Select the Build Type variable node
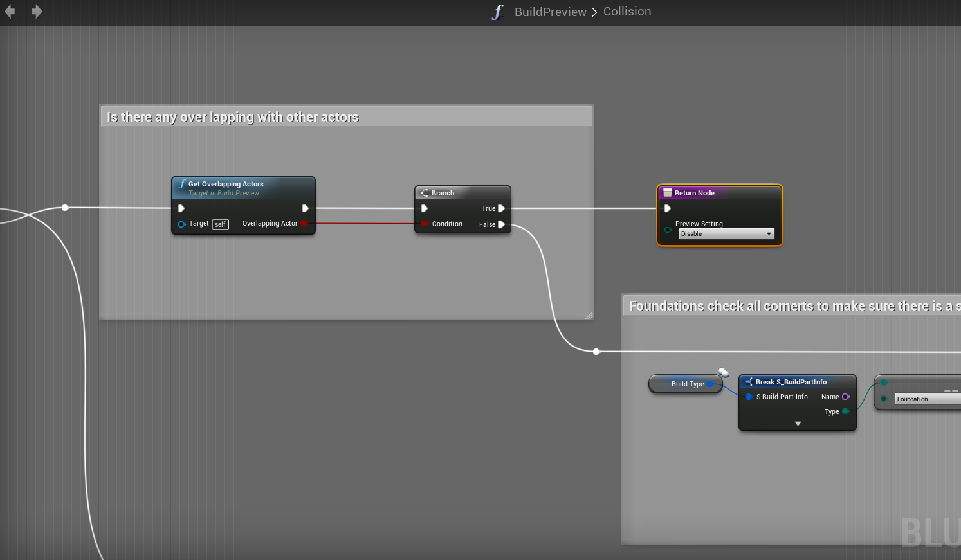The height and width of the screenshot is (560, 961). (686, 384)
